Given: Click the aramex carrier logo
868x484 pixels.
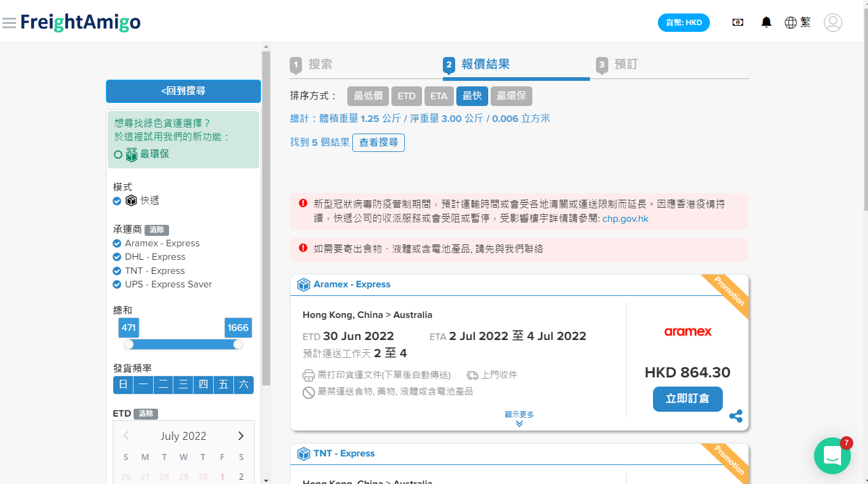Looking at the screenshot, I should pos(688,331).
